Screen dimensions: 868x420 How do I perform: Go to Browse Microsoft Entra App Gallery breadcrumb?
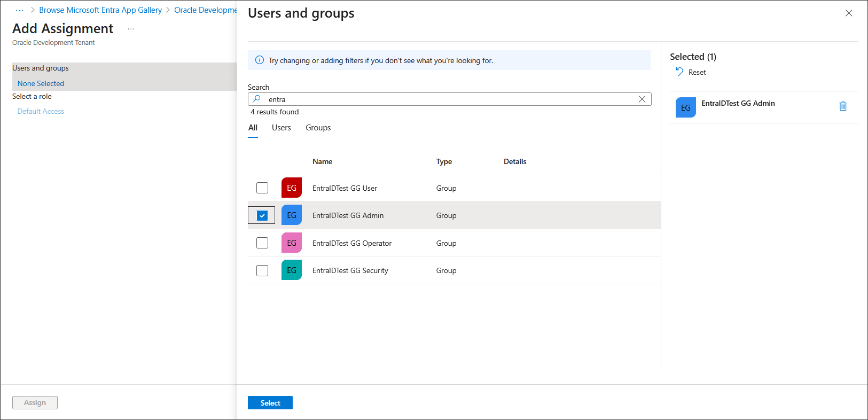100,10
